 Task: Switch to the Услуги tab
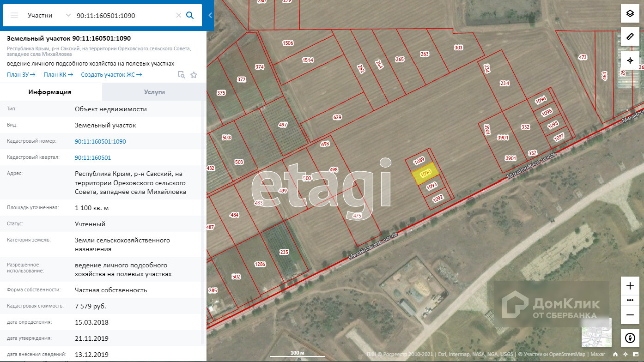point(154,92)
